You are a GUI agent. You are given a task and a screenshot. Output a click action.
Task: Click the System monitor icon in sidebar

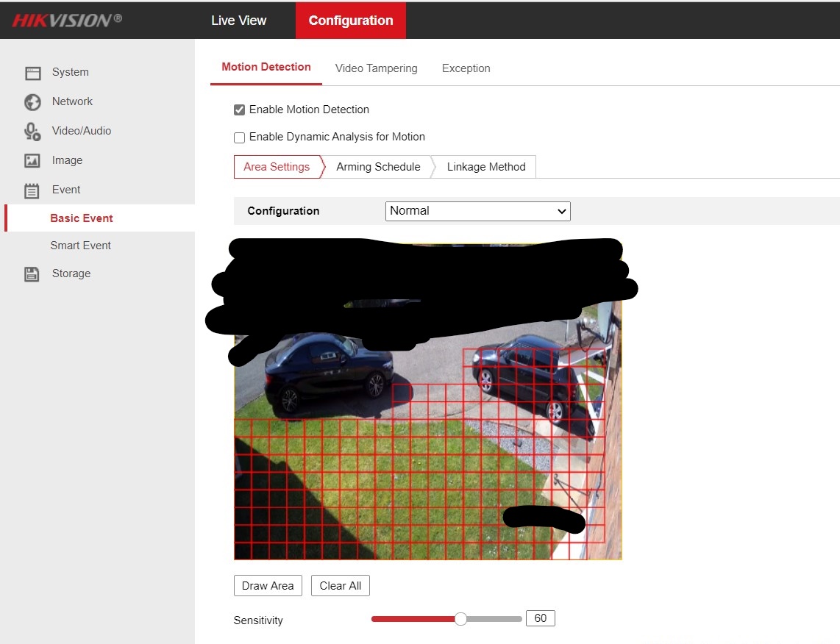click(32, 73)
